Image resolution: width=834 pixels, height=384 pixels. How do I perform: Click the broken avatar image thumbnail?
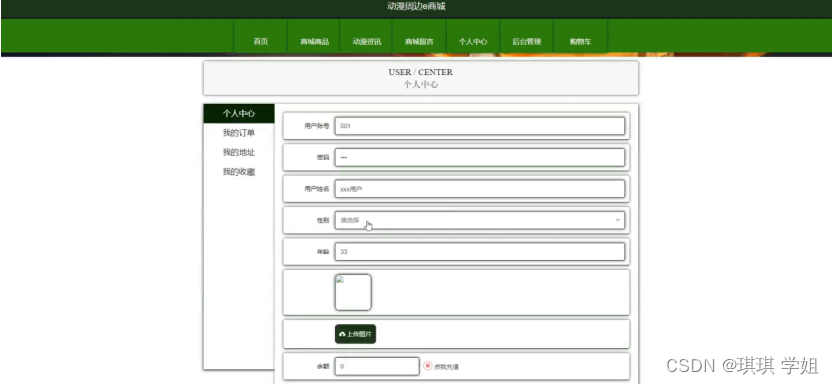click(x=353, y=293)
